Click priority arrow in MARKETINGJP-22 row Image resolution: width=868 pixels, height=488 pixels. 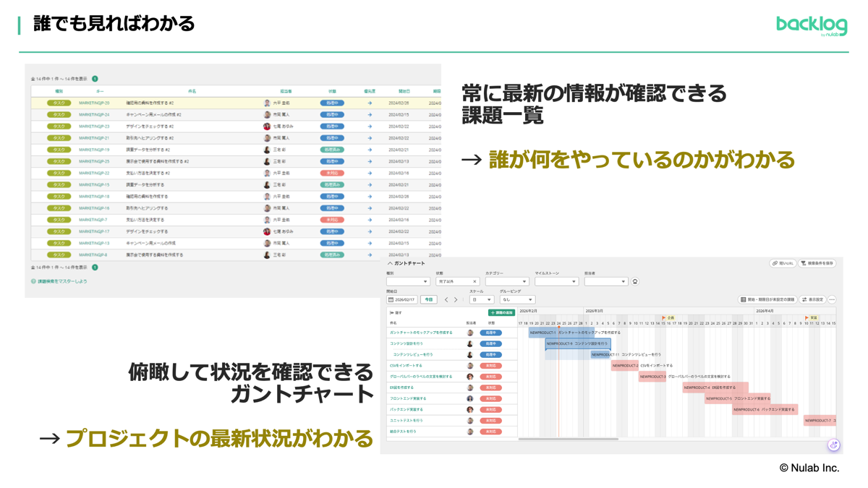(370, 174)
